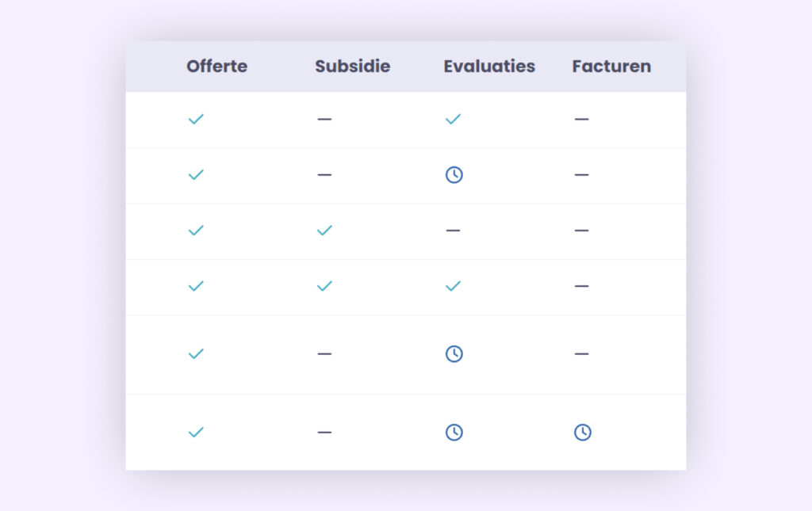The width and height of the screenshot is (812, 511).
Task: Click second row Evaluaties clock icon
Action: point(454,175)
